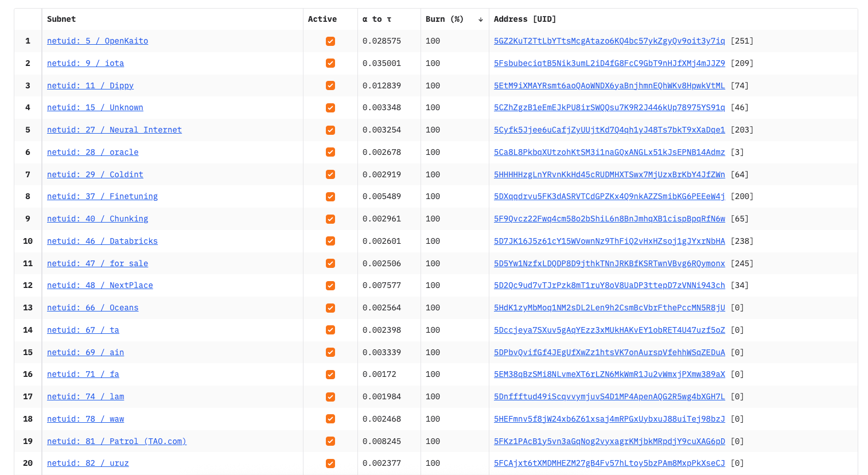The width and height of the screenshot is (868, 475).
Task: Open the netuid: 78 / waw link
Action: [x=85, y=419]
